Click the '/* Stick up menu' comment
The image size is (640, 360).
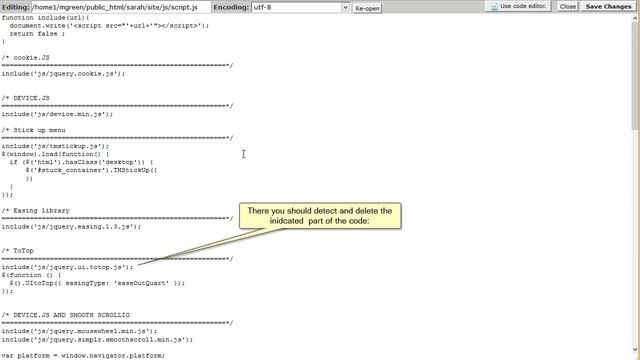pyautogui.click(x=33, y=130)
